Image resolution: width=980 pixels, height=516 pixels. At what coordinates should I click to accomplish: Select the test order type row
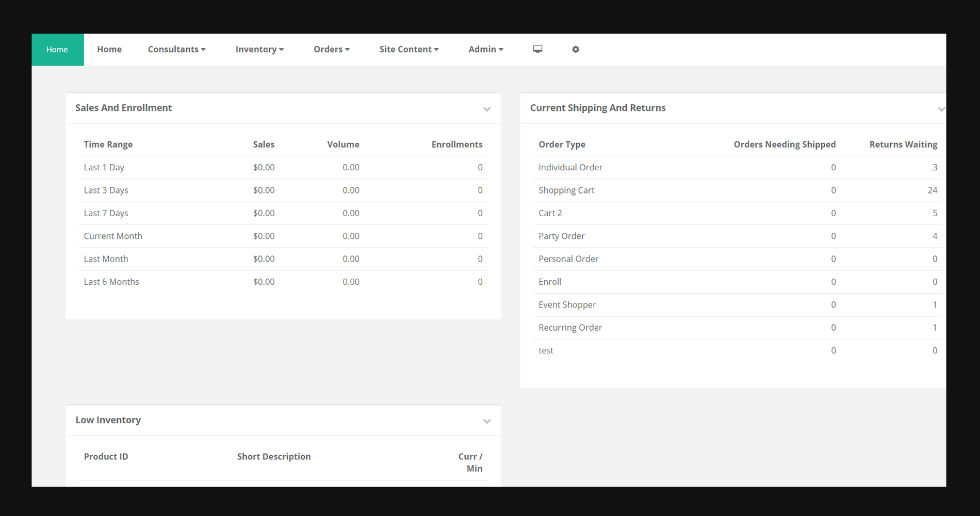546,350
